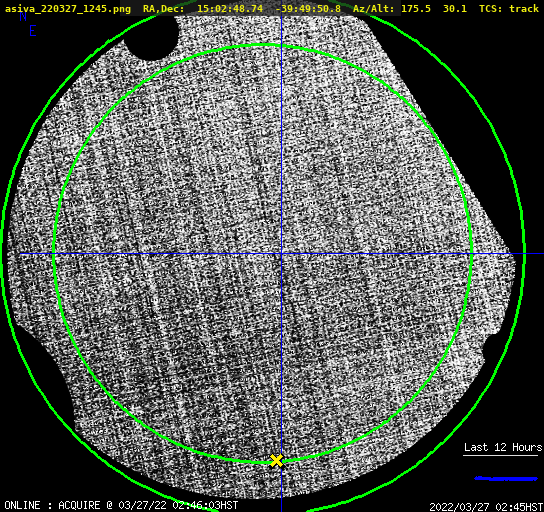Click the Az/Alt label
Viewport: 544px width, 512px height.
pyautogui.click(x=373, y=8)
